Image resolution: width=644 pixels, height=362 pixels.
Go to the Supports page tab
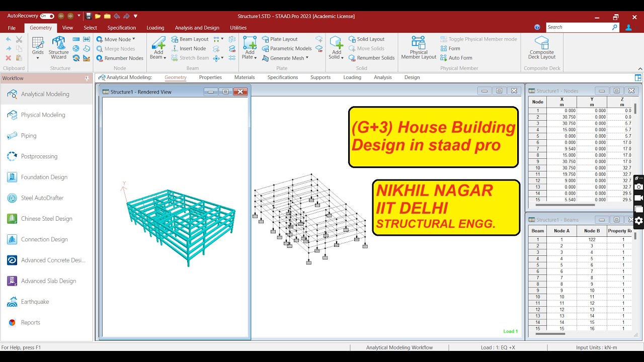(x=320, y=77)
